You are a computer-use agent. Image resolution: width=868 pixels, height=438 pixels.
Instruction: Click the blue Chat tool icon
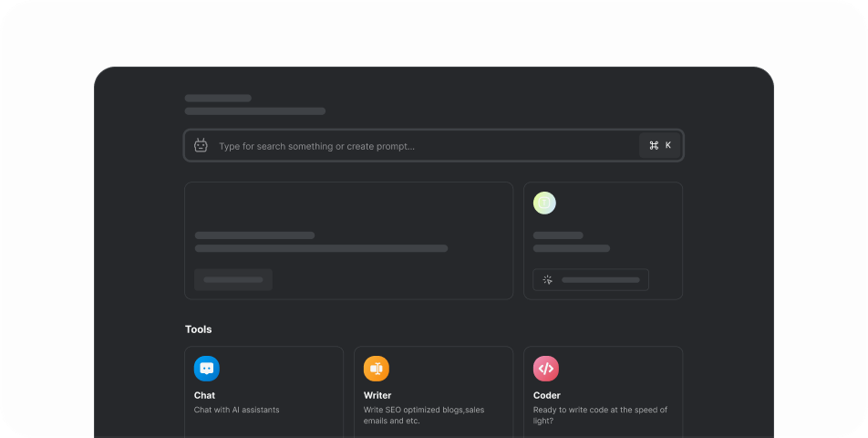[x=207, y=369]
